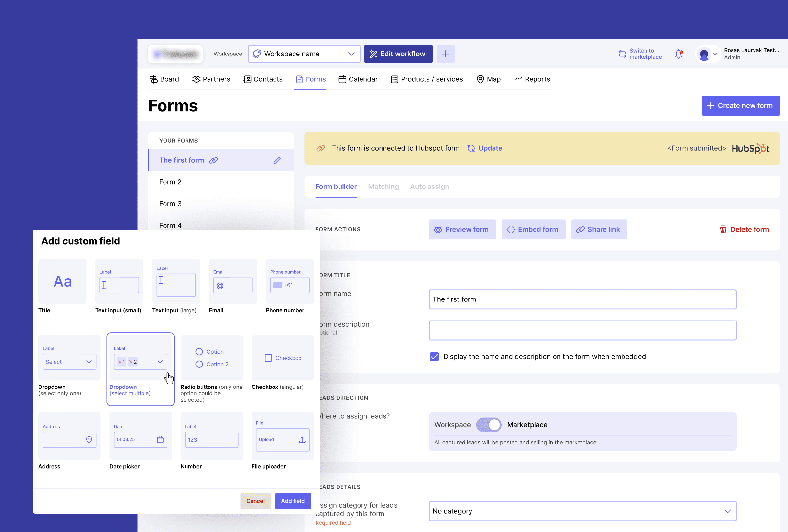The width and height of the screenshot is (788, 532).
Task: Click the trash icon beside Delete form
Action: (723, 230)
